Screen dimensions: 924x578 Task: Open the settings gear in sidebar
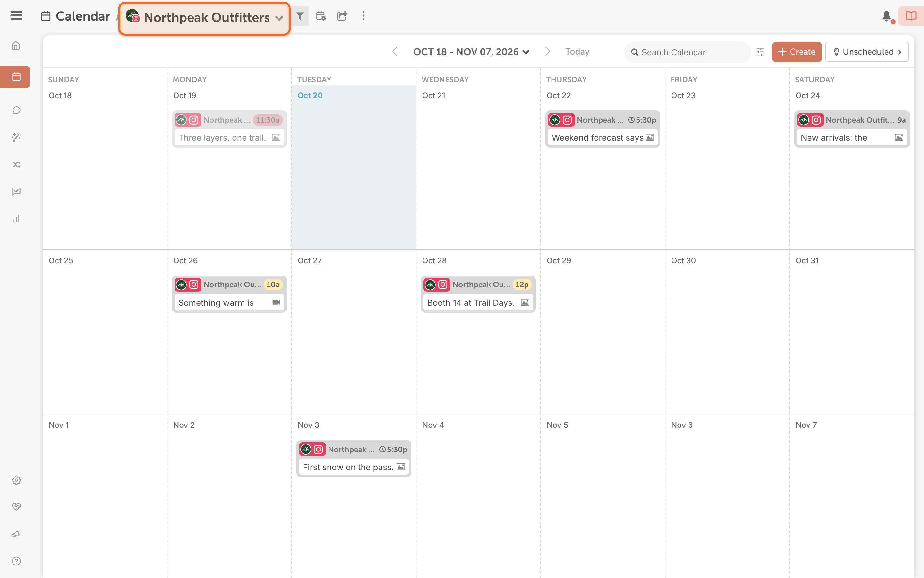[16, 480]
